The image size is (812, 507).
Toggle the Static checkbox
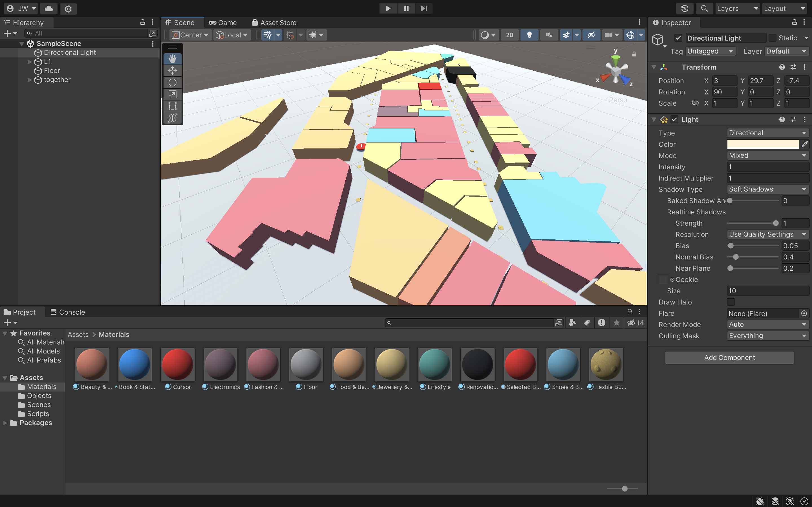773,38
